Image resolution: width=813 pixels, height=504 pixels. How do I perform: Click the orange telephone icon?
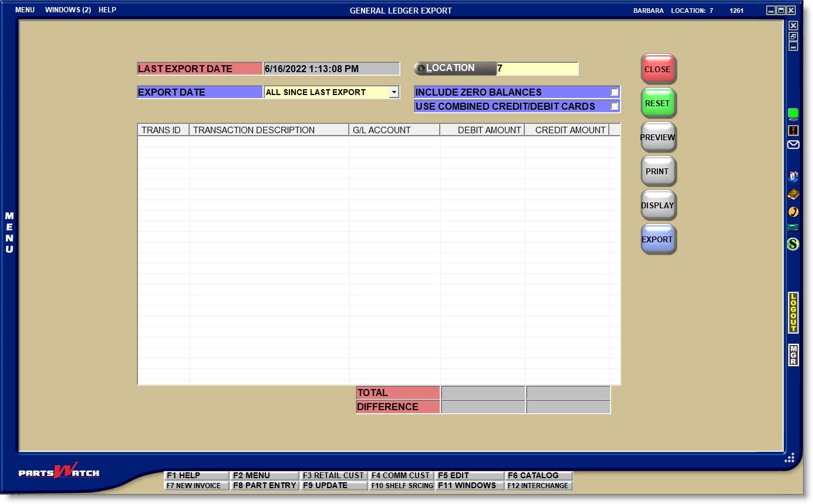pos(793,211)
